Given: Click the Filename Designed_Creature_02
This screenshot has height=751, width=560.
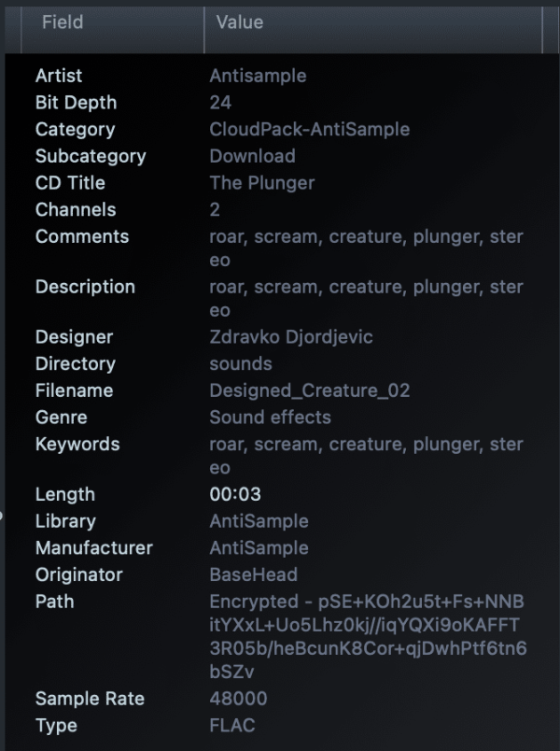Looking at the screenshot, I should tap(308, 390).
